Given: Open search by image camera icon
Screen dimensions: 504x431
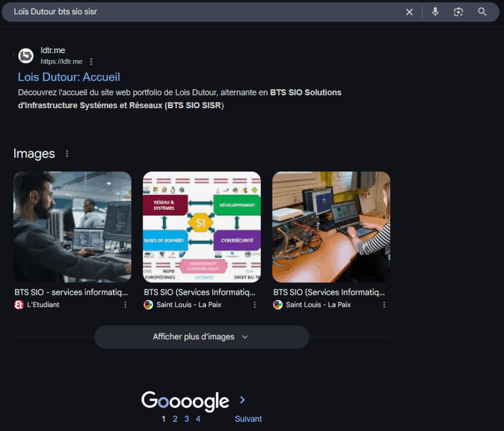Looking at the screenshot, I should pyautogui.click(x=458, y=12).
